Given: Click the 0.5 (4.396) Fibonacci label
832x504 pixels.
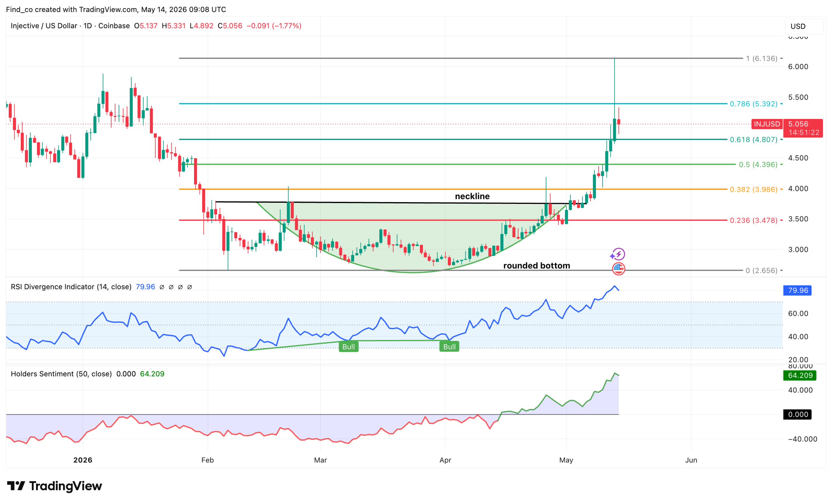Looking at the screenshot, I should pyautogui.click(x=758, y=164).
